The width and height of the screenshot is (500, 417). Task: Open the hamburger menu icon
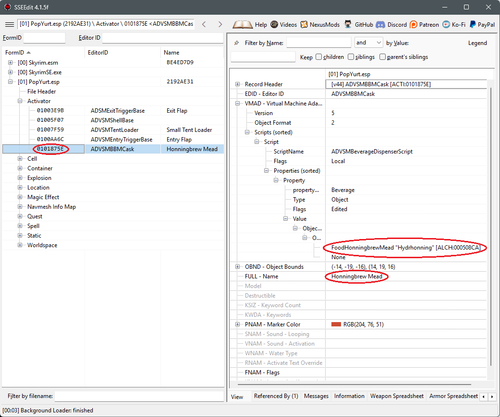(x=10, y=24)
